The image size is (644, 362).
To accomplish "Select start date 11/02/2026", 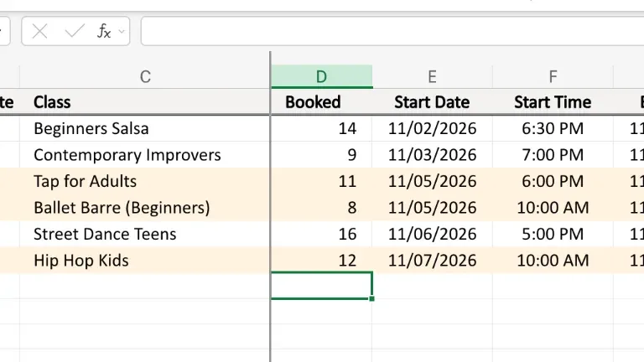I will pyautogui.click(x=432, y=128).
